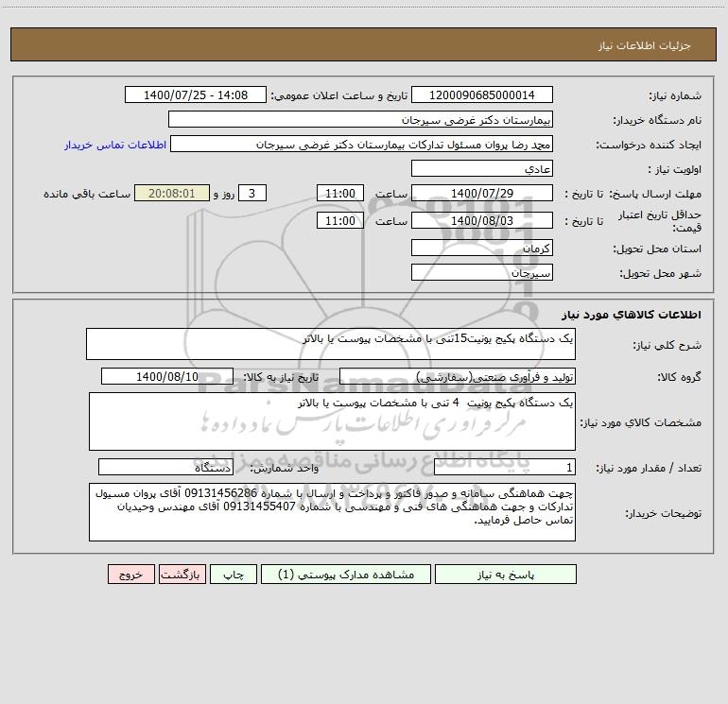
Task: Click the شهر محل تحویل label
Action: click(x=661, y=273)
